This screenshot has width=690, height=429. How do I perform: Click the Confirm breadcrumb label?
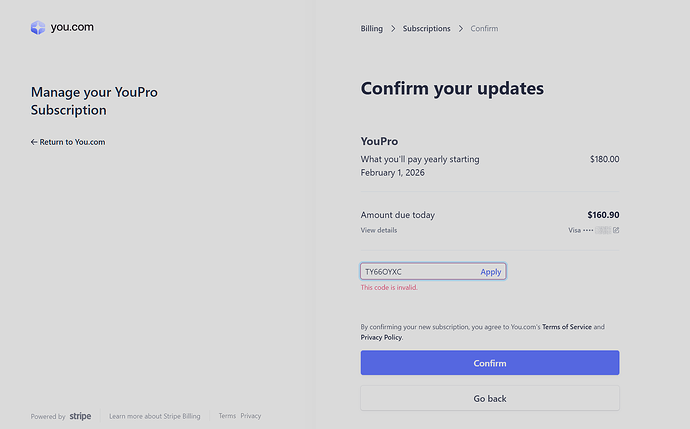(484, 29)
